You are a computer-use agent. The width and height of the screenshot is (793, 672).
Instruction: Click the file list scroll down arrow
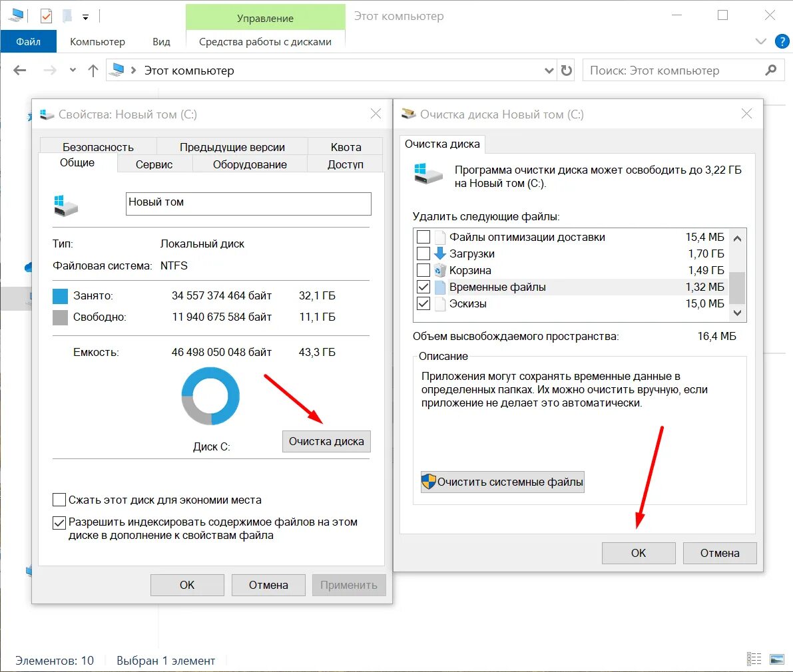[737, 313]
